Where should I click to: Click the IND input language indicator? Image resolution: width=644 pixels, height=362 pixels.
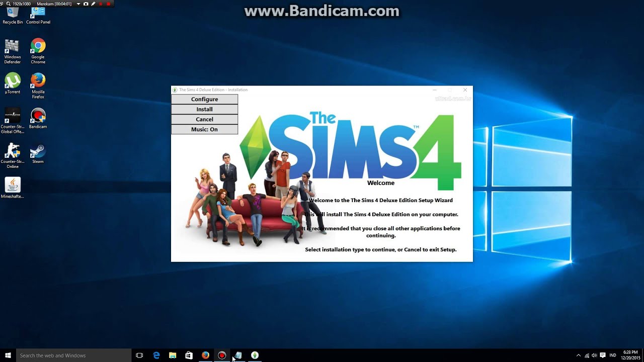[613, 355]
